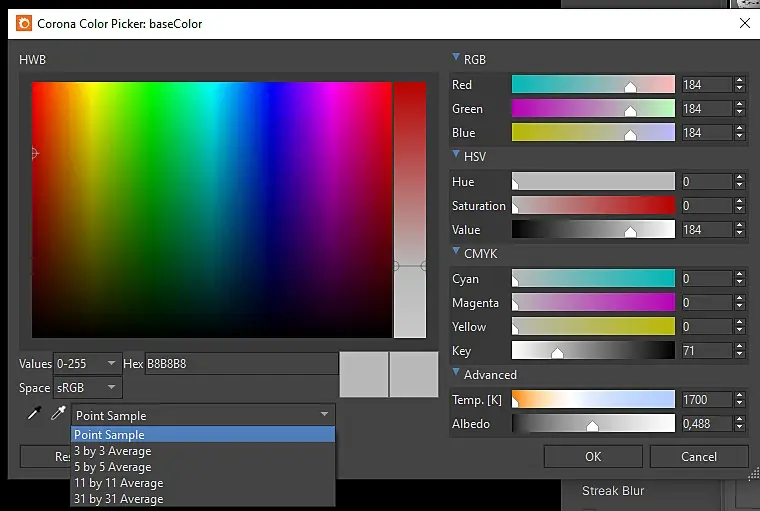Screen dimensions: 760x511
Task: Collapse the RGB section triangle
Action: tap(457, 59)
